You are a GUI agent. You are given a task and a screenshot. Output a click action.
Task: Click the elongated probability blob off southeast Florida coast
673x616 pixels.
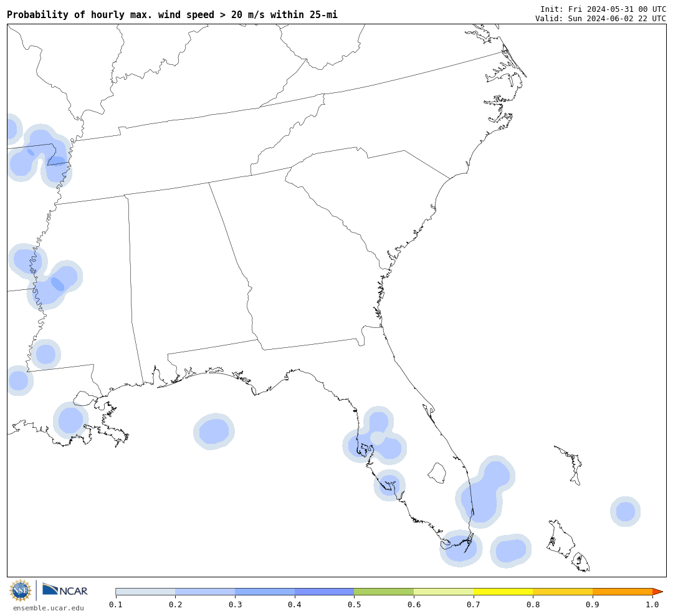click(x=485, y=492)
